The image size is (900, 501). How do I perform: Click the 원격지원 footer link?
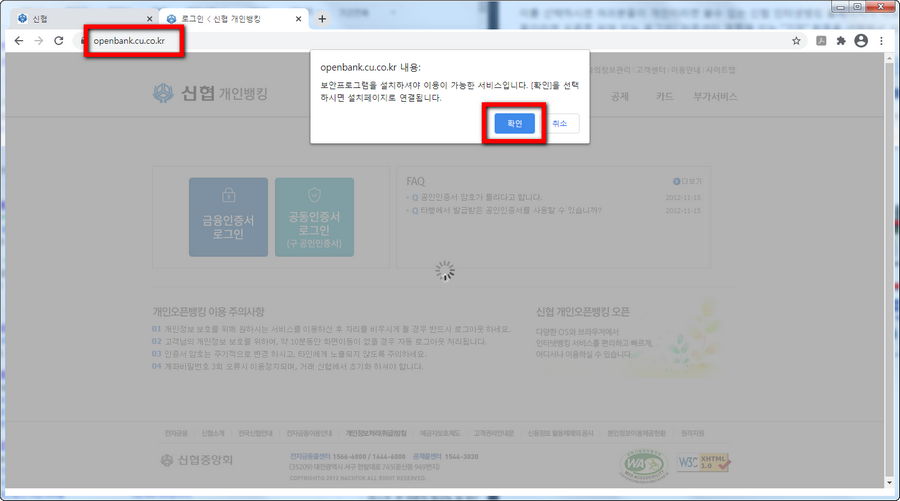point(692,433)
